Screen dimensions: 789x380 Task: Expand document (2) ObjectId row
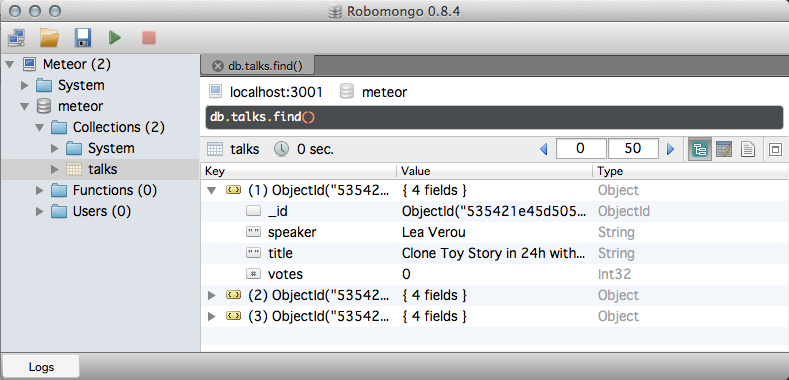212,295
